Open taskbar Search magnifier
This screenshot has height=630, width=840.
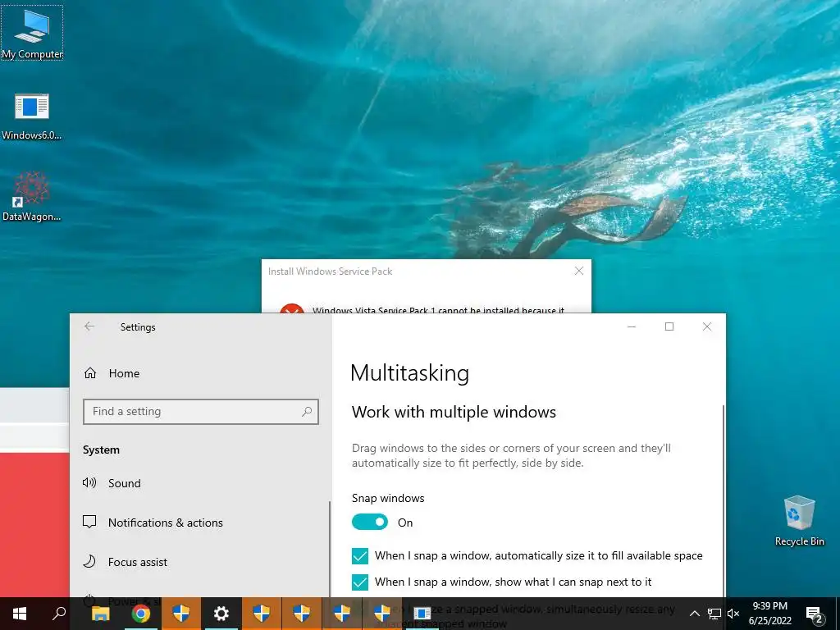coord(59,614)
